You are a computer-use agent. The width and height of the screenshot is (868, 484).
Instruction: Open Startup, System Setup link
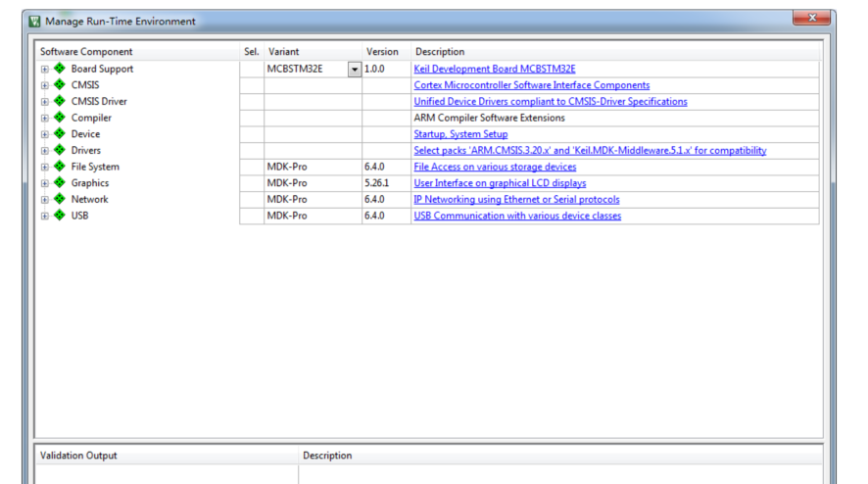(460, 134)
